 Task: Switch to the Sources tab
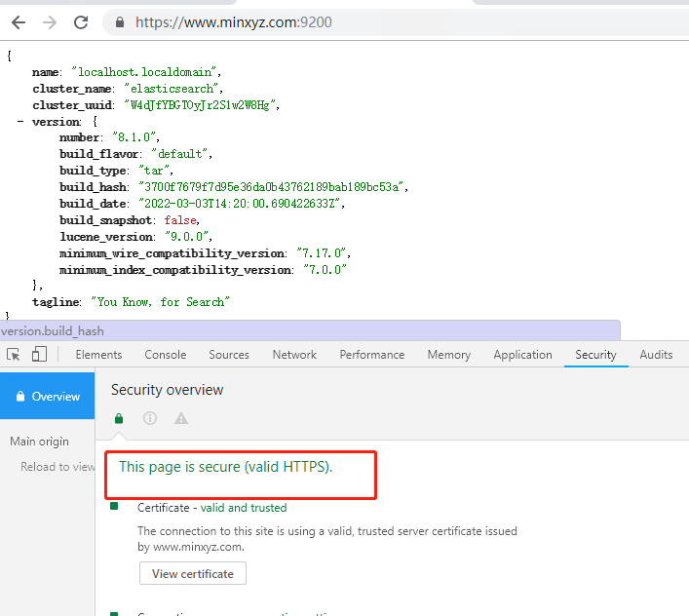[229, 355]
